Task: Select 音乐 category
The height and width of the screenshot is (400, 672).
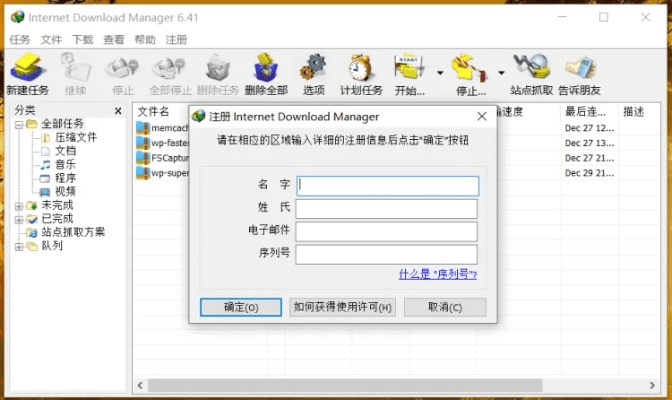Action: click(65, 164)
